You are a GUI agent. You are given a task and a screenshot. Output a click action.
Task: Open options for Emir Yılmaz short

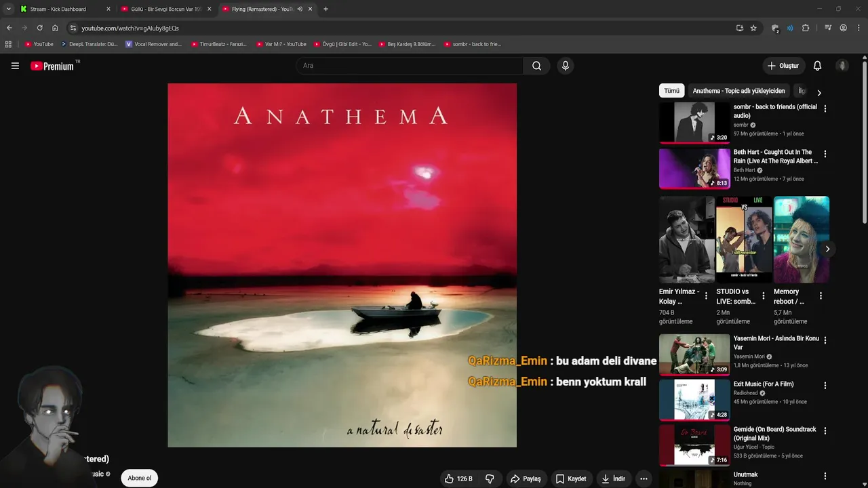[706, 296]
